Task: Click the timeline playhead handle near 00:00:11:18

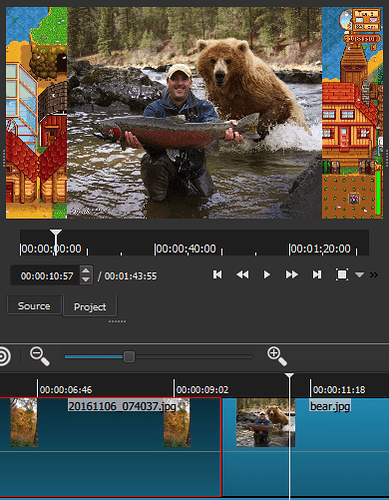Action: 289,377
